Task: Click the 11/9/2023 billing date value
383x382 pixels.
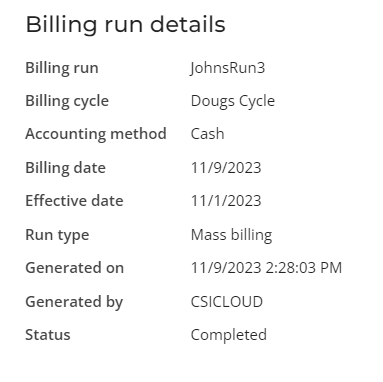Action: [226, 168]
